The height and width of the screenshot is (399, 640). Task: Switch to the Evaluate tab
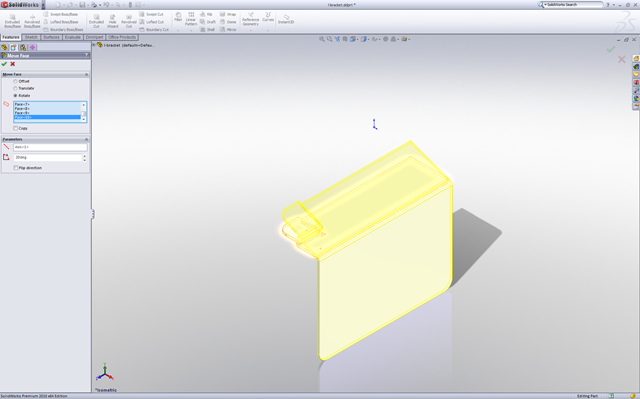[73, 37]
